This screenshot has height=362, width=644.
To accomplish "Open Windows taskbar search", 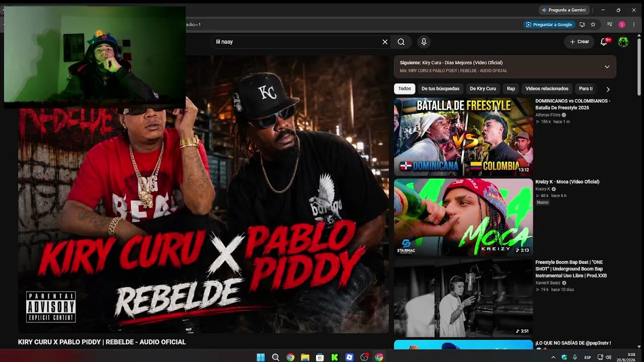I will click(x=276, y=357).
